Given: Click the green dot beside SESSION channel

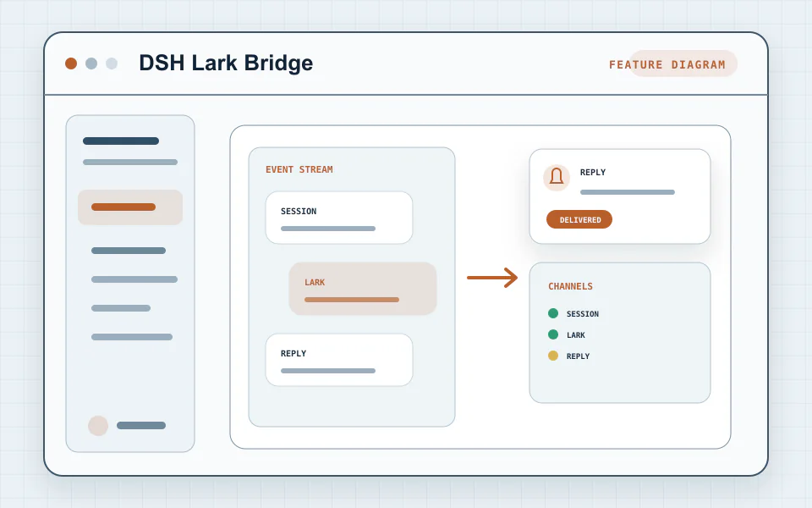Looking at the screenshot, I should coord(553,313).
